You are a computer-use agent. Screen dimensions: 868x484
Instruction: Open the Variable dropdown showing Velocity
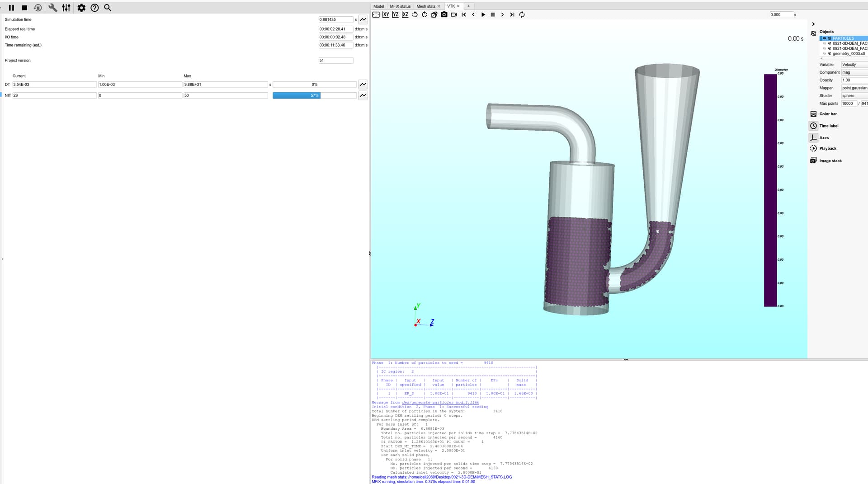click(x=854, y=65)
